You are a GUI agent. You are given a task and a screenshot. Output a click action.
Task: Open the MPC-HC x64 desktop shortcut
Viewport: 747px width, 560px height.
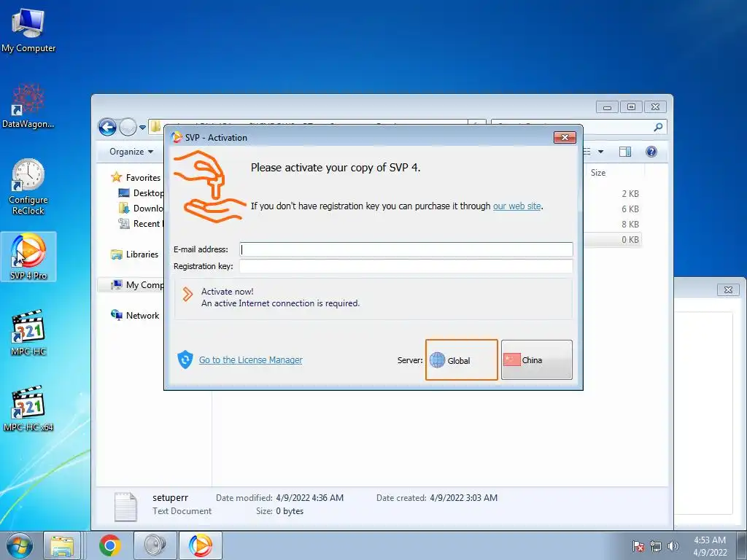point(28,408)
